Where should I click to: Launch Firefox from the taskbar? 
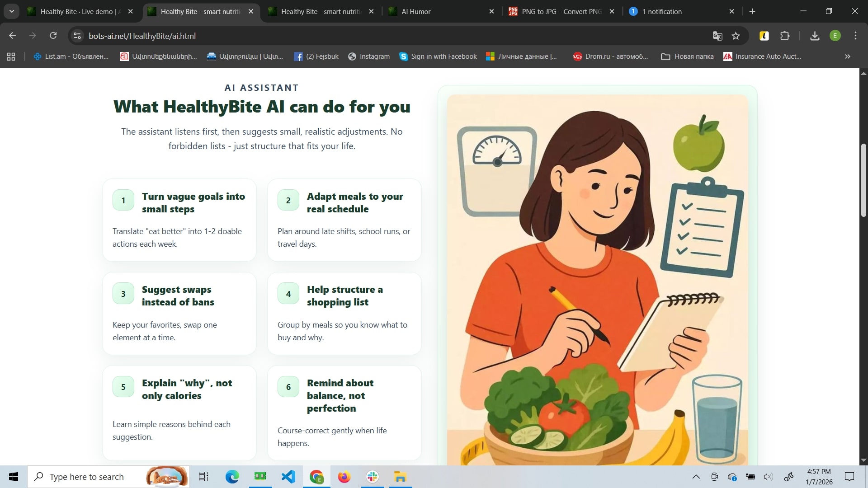pos(344,477)
